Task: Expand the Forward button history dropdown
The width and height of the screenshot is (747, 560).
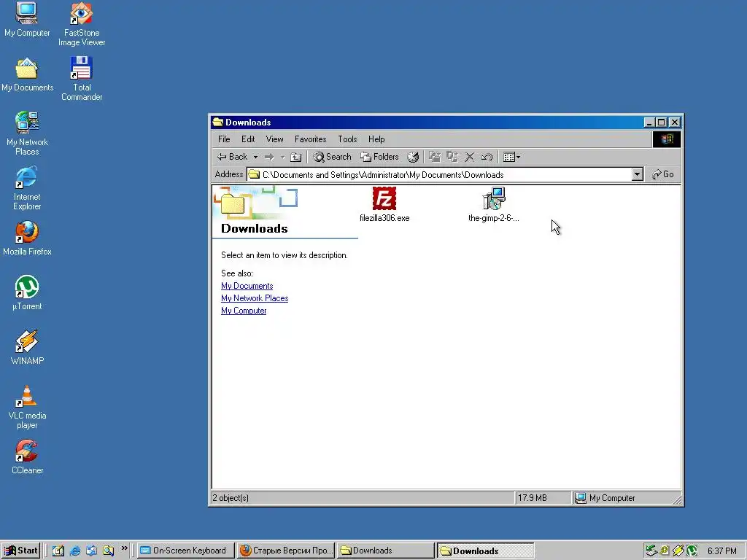Action: [x=282, y=157]
